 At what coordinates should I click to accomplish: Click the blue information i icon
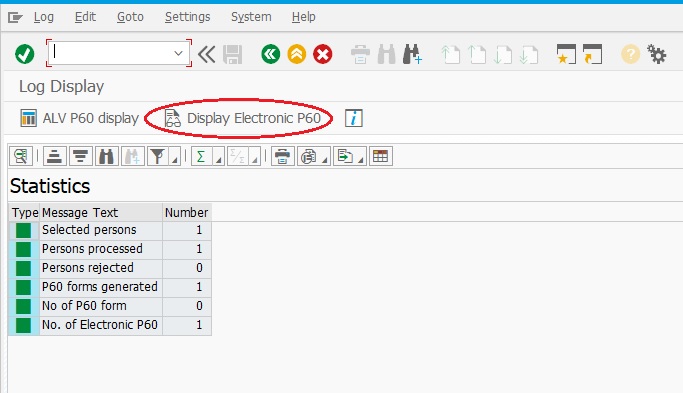click(353, 118)
